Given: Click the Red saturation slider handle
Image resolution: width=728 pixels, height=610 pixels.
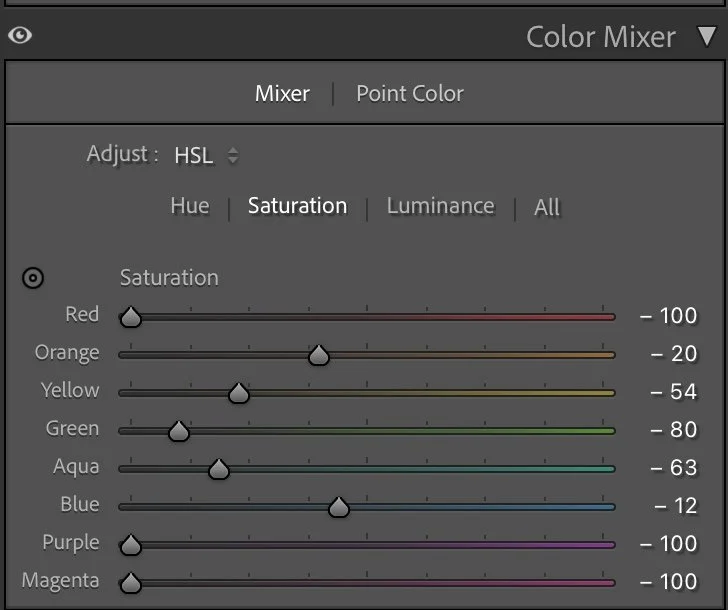Looking at the screenshot, I should pos(130,317).
